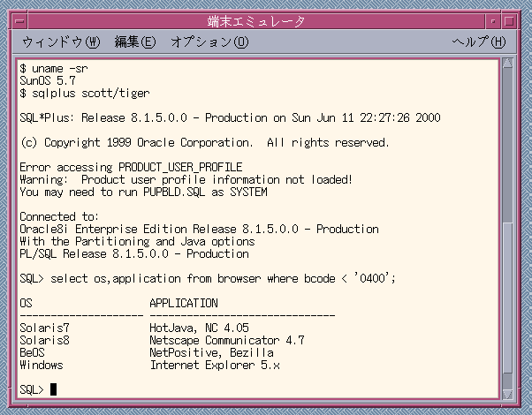
Task: Click the 'Warning: Product user profile' line
Action: [186, 180]
